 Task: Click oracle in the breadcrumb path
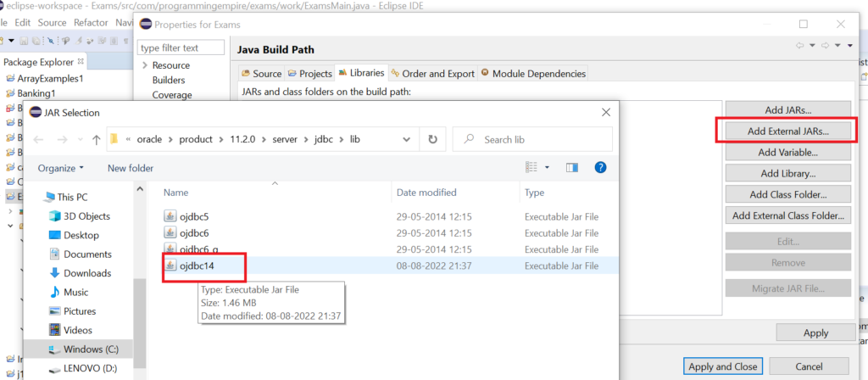click(149, 140)
